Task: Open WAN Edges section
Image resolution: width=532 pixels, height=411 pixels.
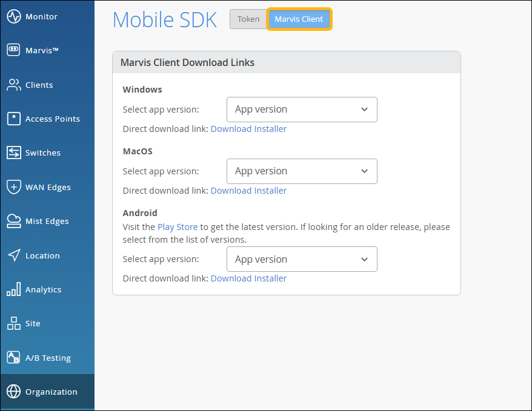Action: point(47,187)
